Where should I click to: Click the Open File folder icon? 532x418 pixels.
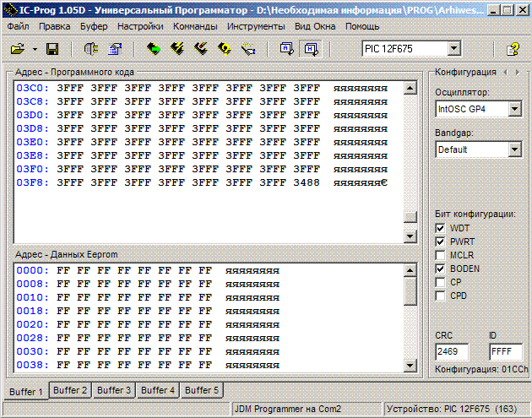pos(17,49)
